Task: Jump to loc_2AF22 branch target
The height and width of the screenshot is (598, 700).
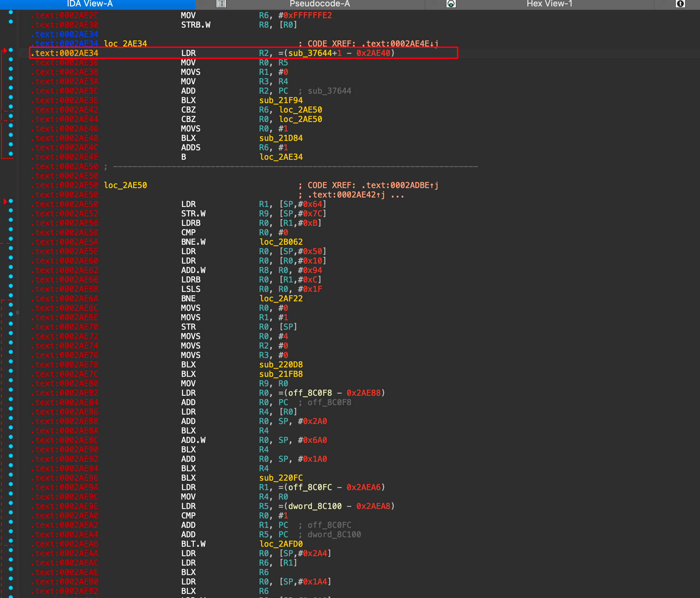Action: point(281,298)
